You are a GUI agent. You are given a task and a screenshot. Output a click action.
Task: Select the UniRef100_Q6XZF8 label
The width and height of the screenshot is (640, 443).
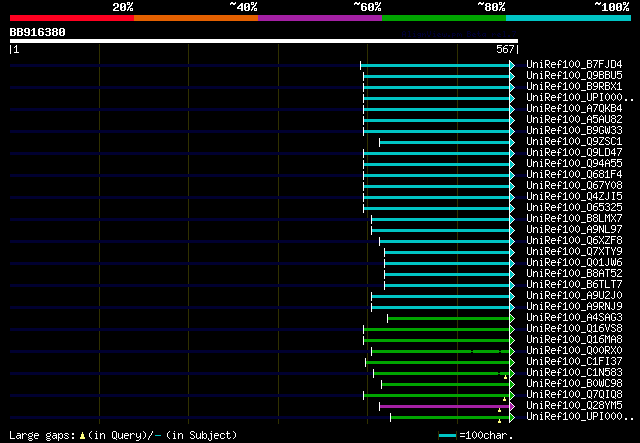(x=574, y=241)
